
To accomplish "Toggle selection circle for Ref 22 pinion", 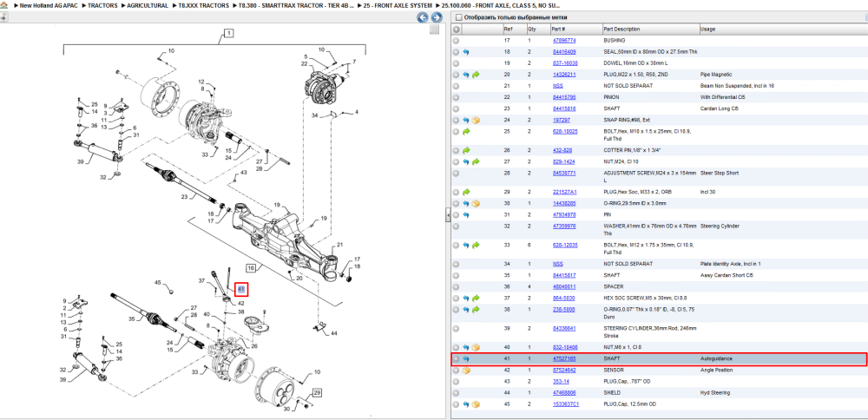I will coord(457,97).
